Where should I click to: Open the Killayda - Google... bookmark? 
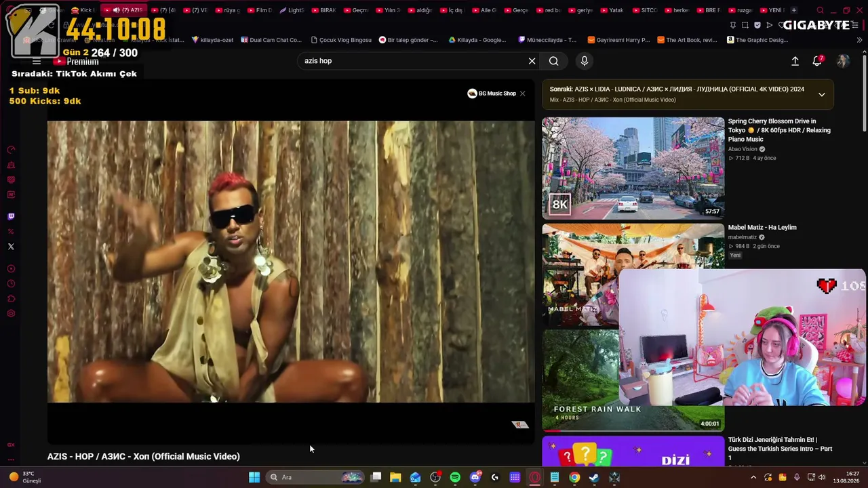477,40
